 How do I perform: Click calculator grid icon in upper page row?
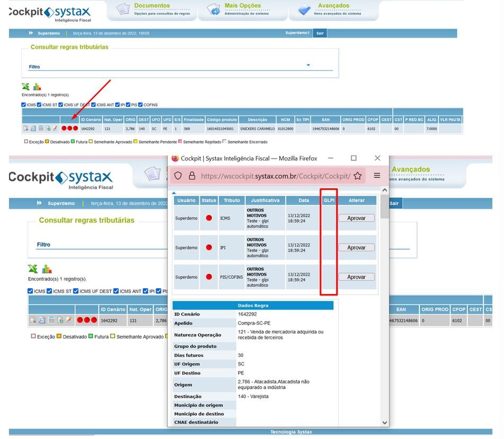point(41,128)
